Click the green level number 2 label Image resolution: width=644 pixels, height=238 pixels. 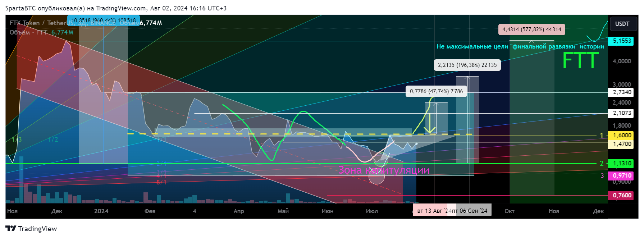(601, 164)
